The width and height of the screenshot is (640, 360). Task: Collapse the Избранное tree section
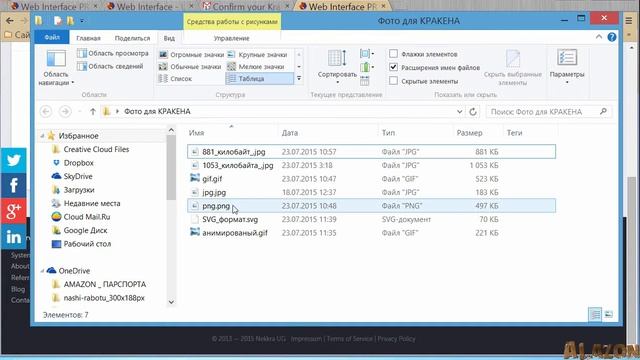(x=42, y=136)
